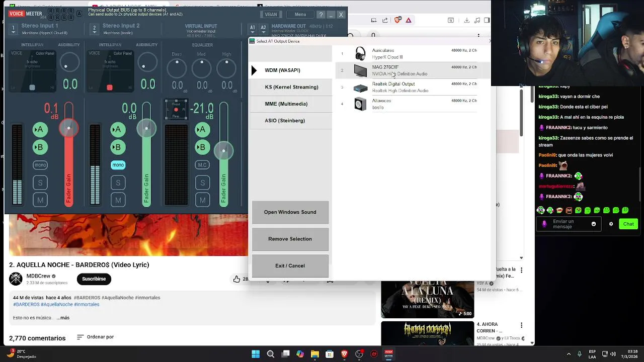Solo Stereo Input 1 strip
644x362 pixels.
(x=40, y=183)
